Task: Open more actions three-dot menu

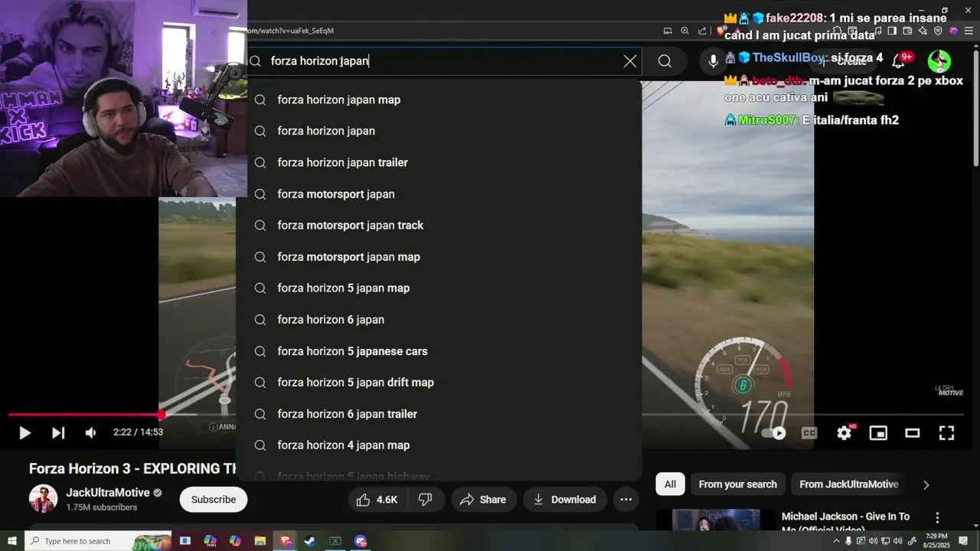Action: point(626,500)
